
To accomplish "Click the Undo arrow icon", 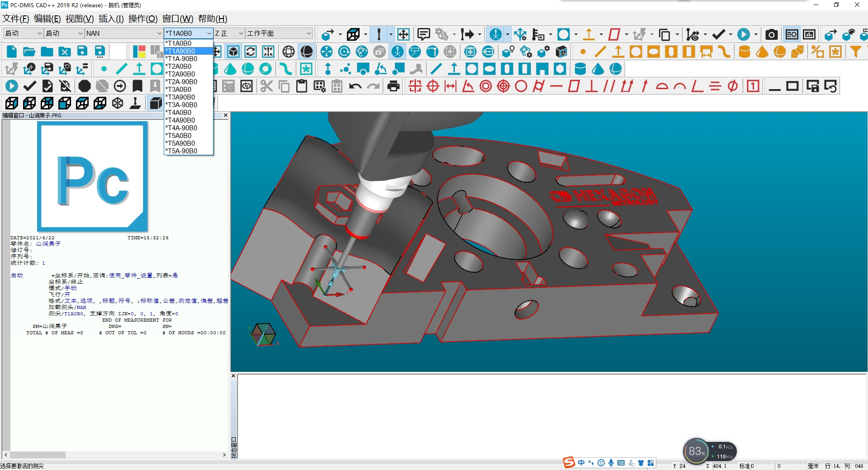I will pyautogui.click(x=355, y=86).
